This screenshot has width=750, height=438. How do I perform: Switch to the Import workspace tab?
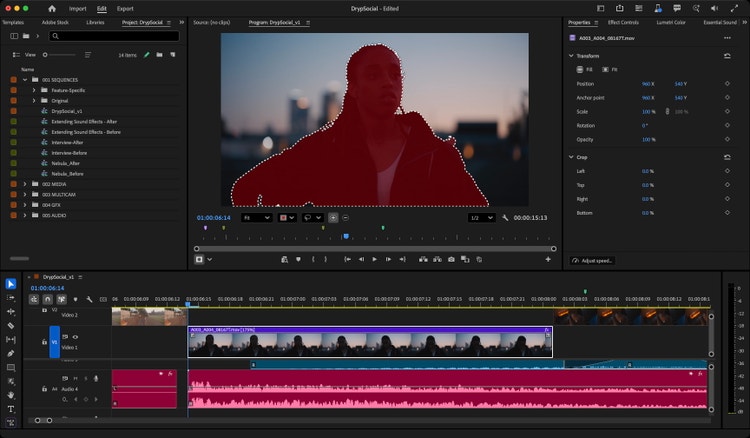[77, 9]
